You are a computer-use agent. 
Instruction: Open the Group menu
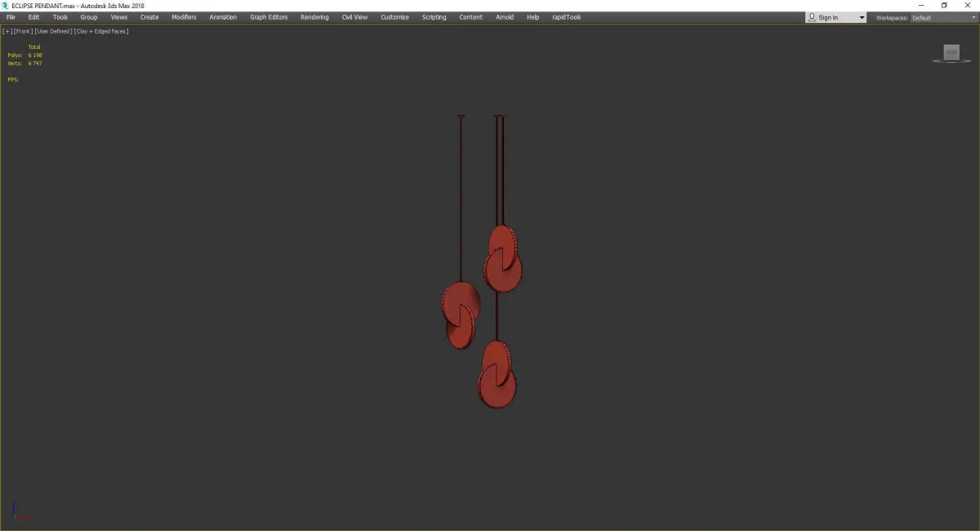click(x=88, y=17)
